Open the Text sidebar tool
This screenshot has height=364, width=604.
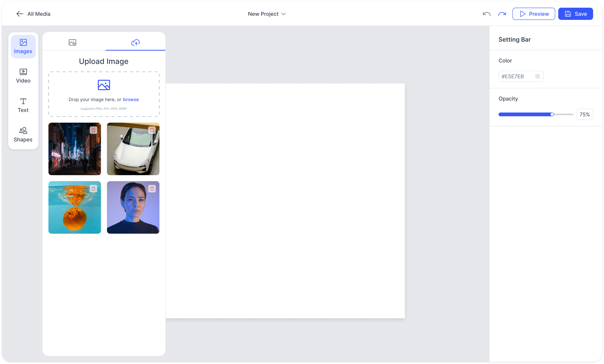pyautogui.click(x=23, y=105)
